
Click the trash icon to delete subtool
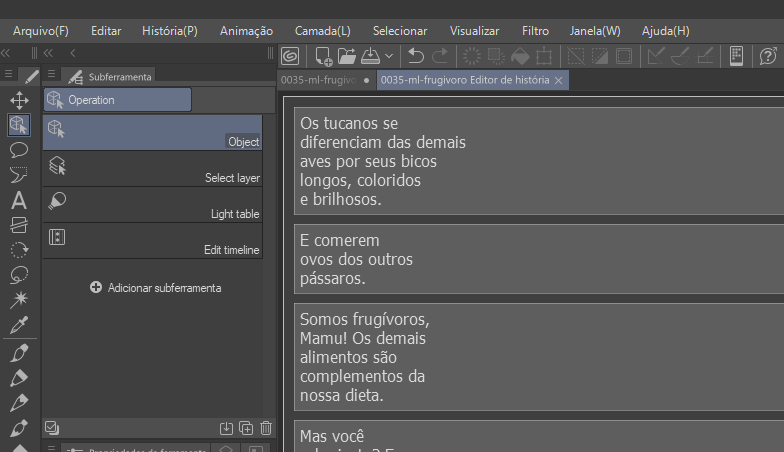[x=266, y=428]
